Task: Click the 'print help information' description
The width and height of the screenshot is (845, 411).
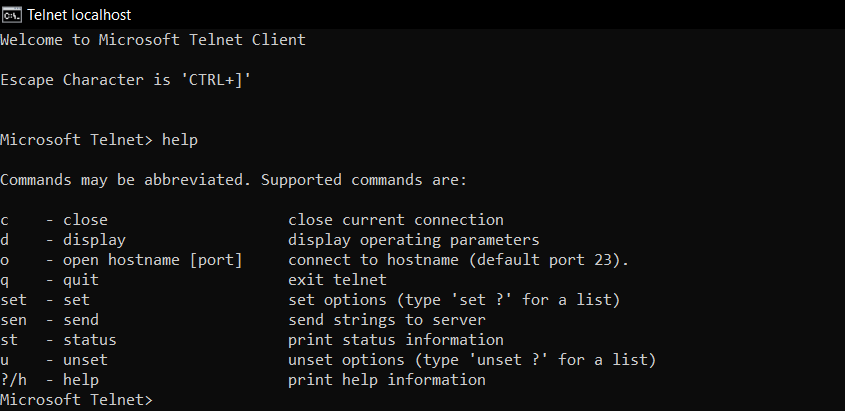Action: coord(387,380)
